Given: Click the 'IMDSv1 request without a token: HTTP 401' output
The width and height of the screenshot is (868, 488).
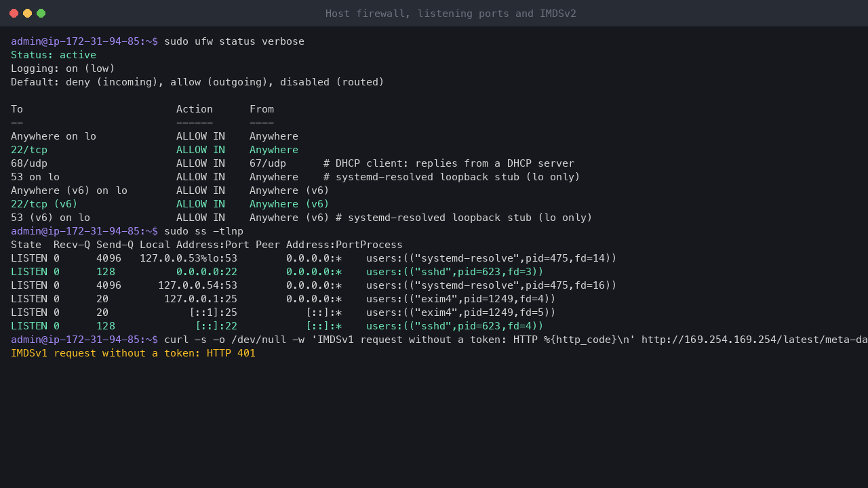Looking at the screenshot, I should point(133,353).
